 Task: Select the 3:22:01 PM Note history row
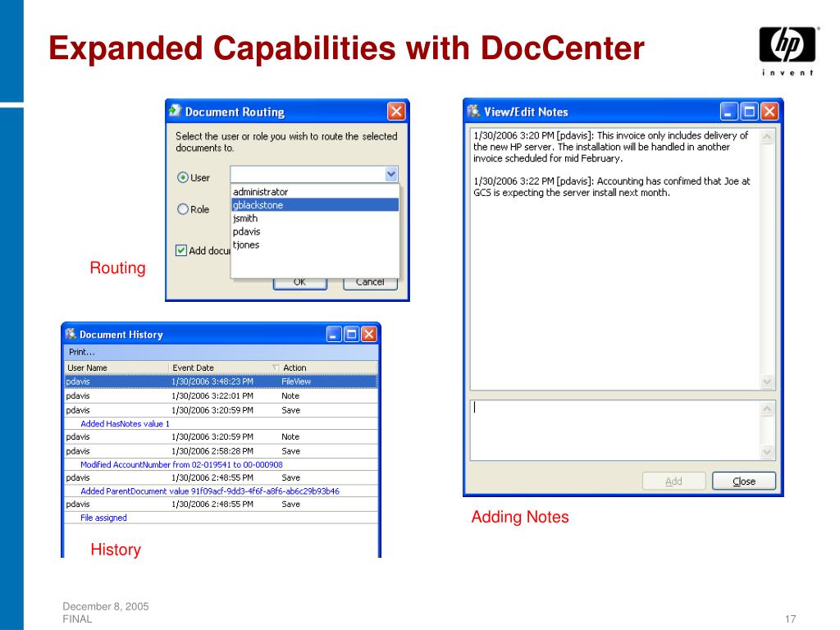(x=221, y=396)
